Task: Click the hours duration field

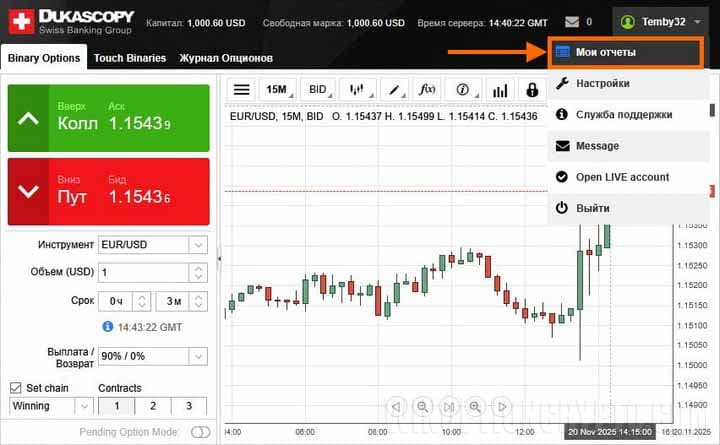Action: tap(115, 301)
